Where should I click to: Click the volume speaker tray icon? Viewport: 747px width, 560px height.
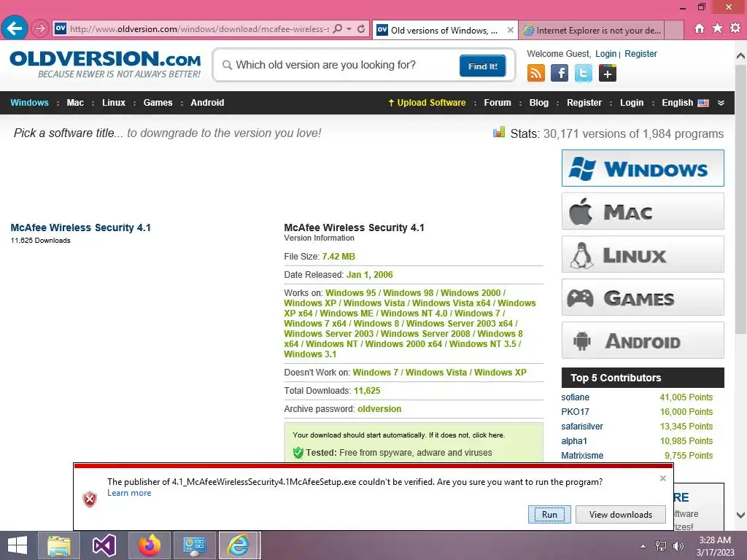(678, 546)
